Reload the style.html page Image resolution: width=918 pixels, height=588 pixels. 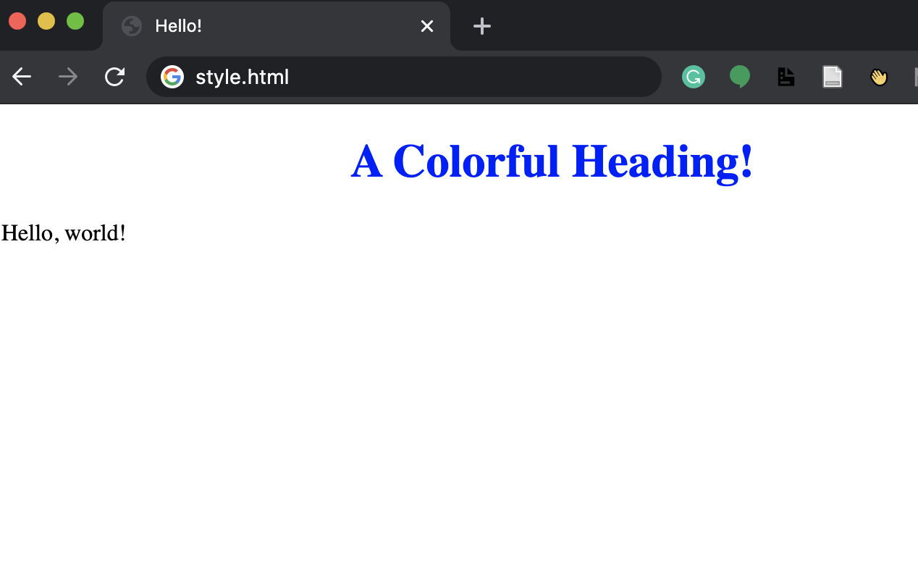pyautogui.click(x=114, y=77)
